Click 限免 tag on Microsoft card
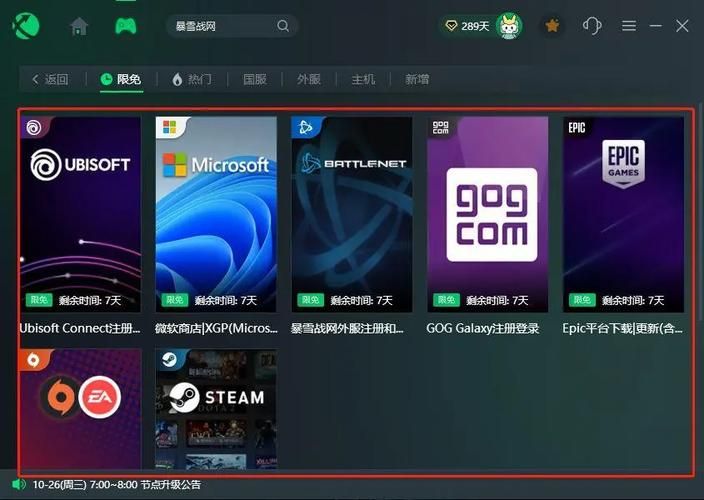 (175, 300)
